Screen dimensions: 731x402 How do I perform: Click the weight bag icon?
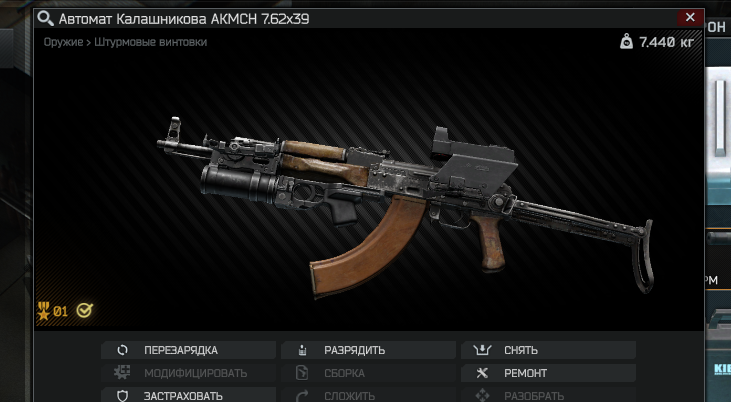point(627,42)
